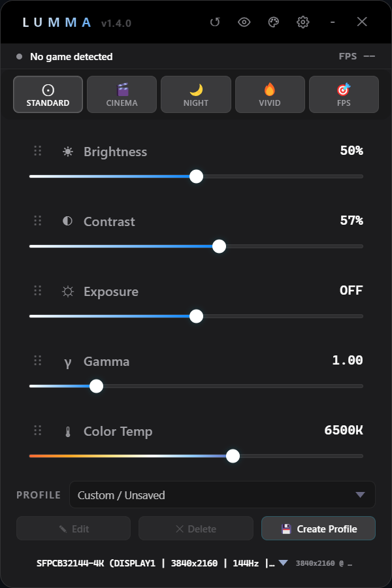The width and height of the screenshot is (392, 588).
Task: Activate the VIVID preset mode
Action: [x=270, y=95]
